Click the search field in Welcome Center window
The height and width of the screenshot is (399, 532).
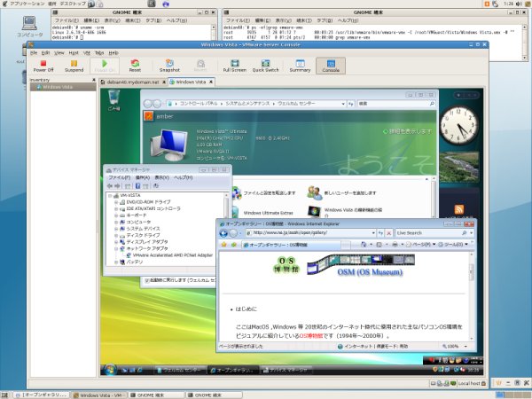[396, 104]
